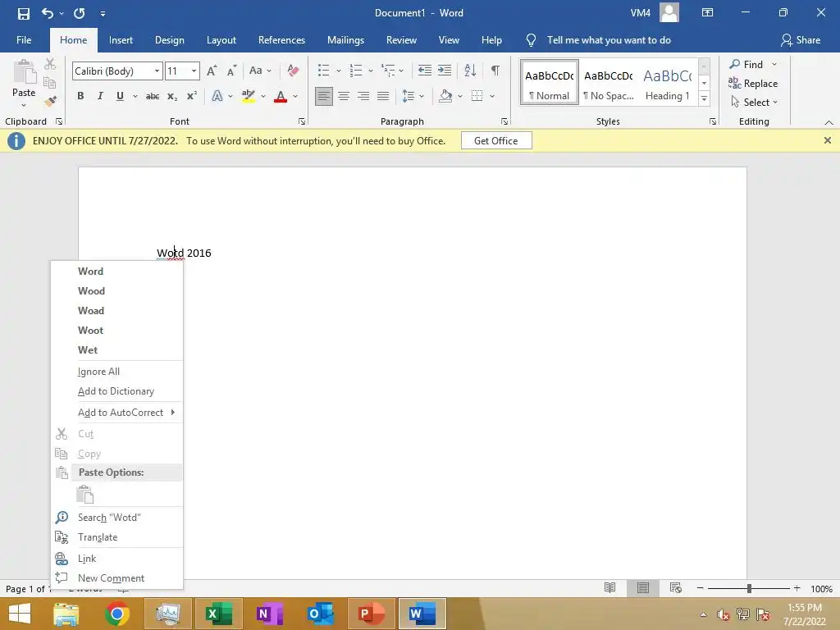Toggle Subscript formatting
The width and height of the screenshot is (840, 630).
(x=172, y=97)
